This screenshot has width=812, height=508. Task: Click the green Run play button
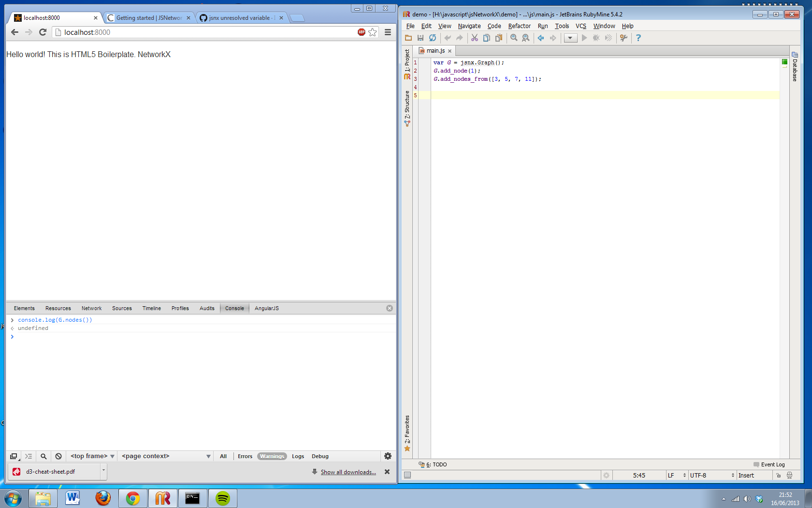[584, 38]
